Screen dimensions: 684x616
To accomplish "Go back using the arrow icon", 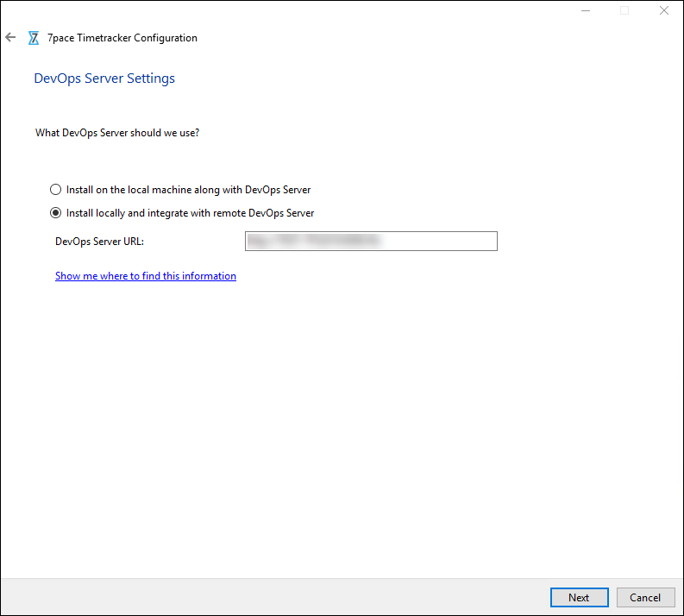I will (10, 37).
